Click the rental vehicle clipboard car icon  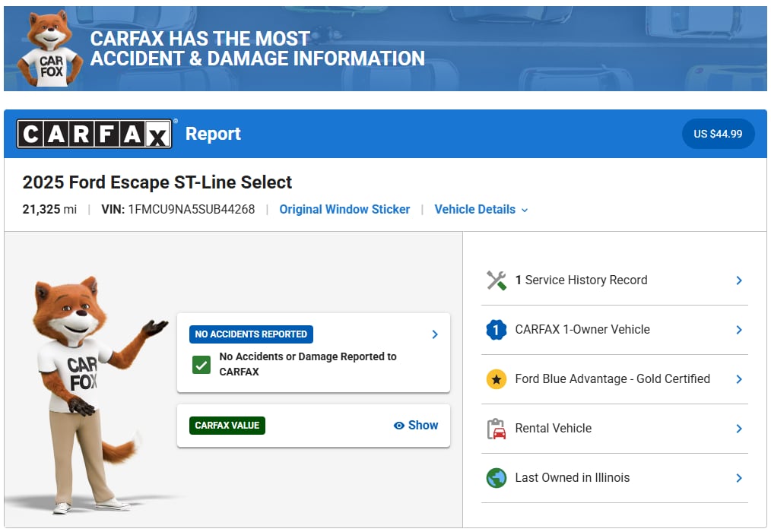click(497, 428)
